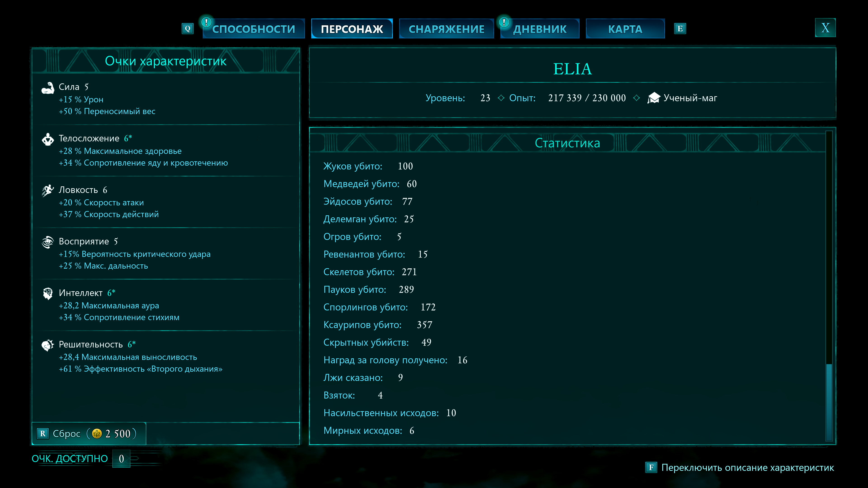The image size is (868, 488).
Task: Open the Карта tab
Action: click(x=625, y=29)
